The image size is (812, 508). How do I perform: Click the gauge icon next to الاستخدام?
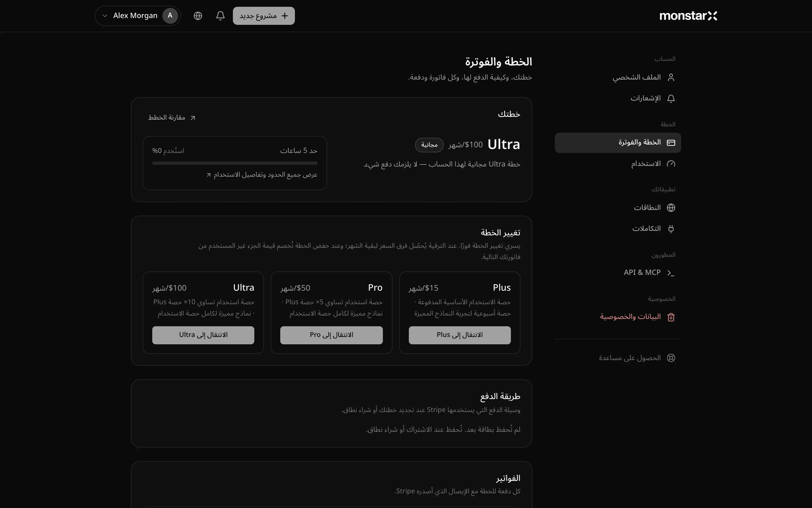pos(671,164)
